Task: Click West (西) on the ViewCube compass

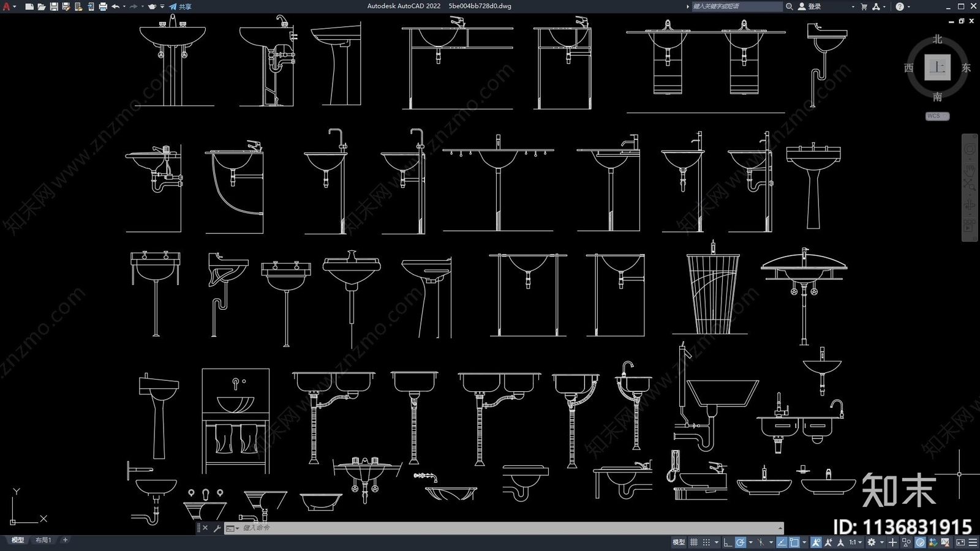Action: coord(909,67)
